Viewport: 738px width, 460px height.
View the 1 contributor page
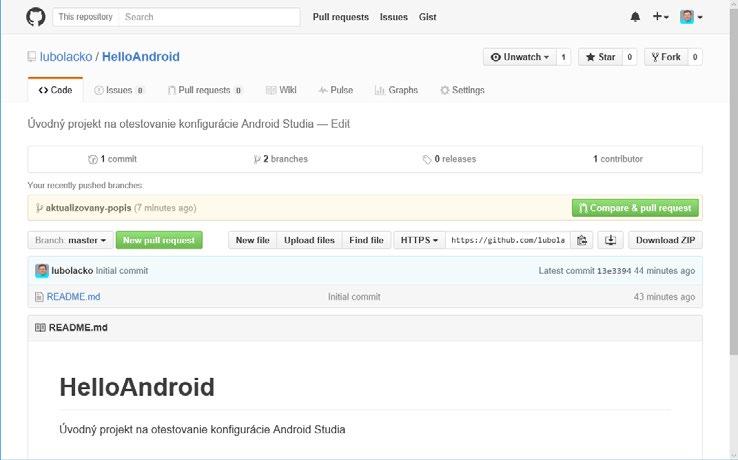click(618, 159)
